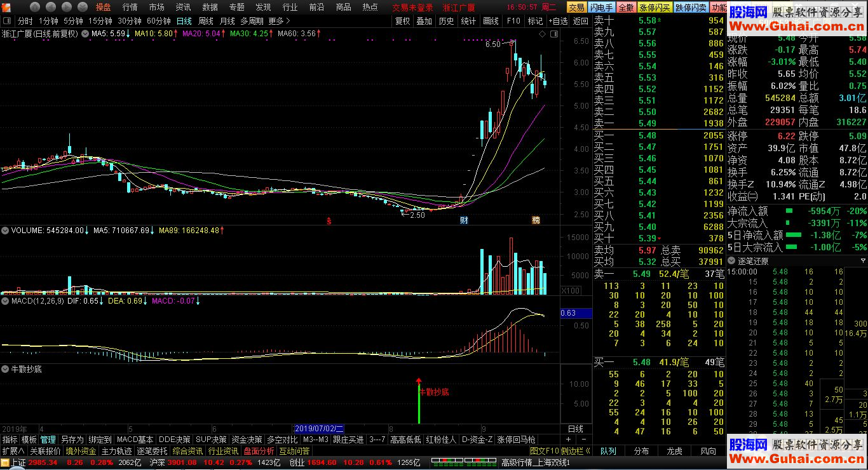Switch to the 月线 monthly chart
Viewport: 868px width, 470px height.
pyautogui.click(x=227, y=21)
